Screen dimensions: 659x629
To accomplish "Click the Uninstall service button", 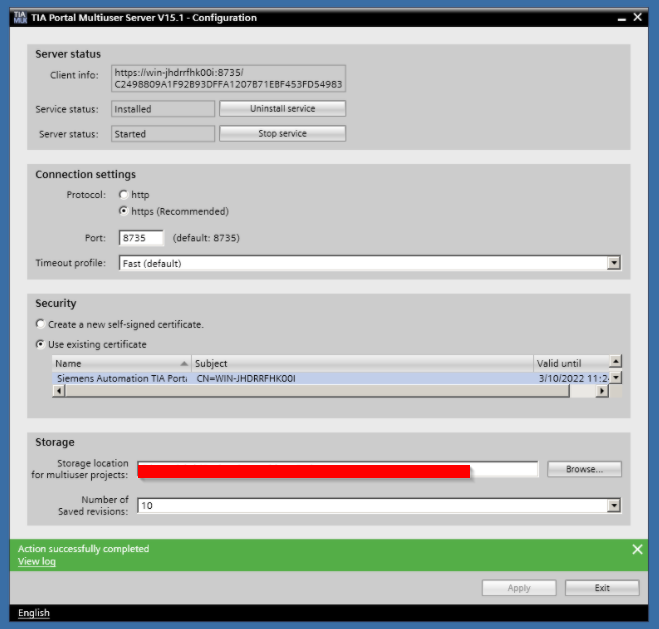I will click(x=282, y=108).
